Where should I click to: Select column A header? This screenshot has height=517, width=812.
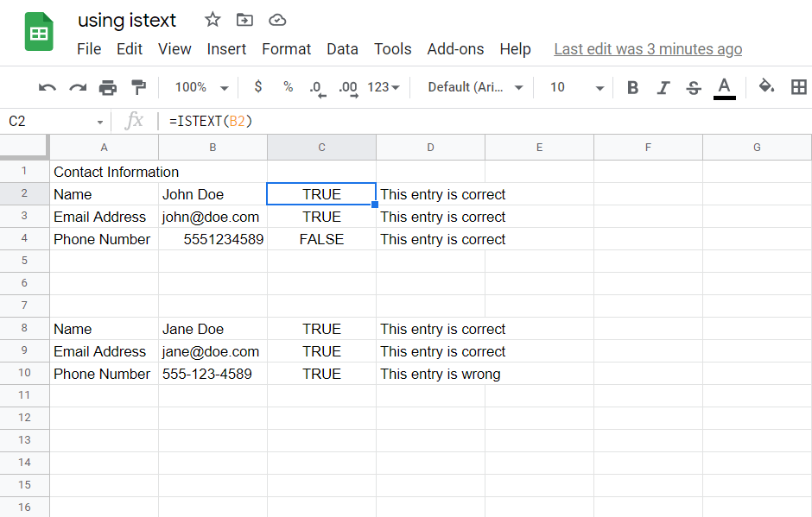[104, 148]
